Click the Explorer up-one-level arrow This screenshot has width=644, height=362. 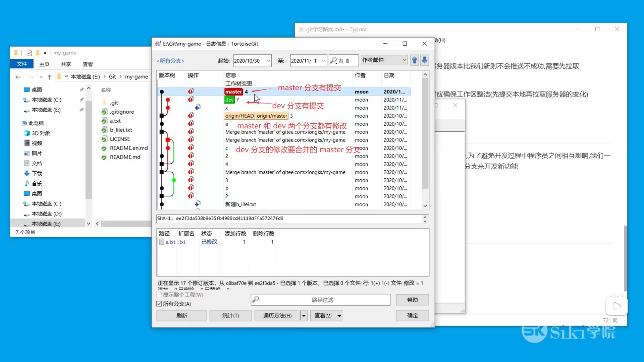tap(50, 77)
